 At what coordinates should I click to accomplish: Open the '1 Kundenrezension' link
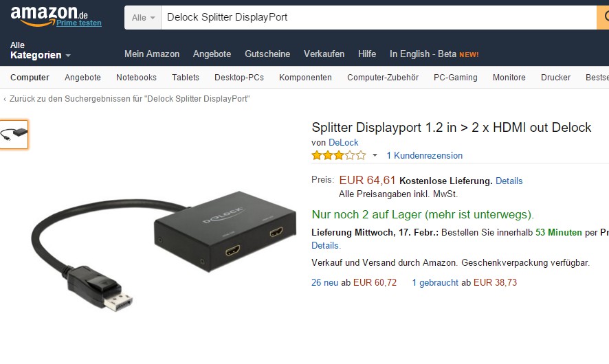coord(424,156)
